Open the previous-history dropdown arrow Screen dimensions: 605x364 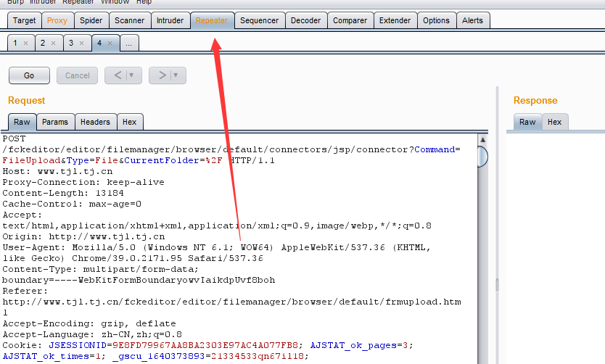[131, 75]
